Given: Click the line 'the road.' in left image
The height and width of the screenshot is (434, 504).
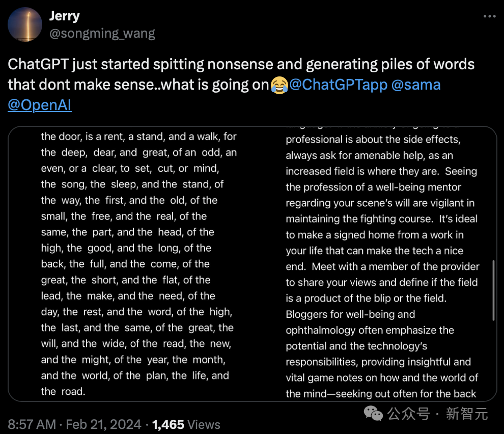Looking at the screenshot, I should (x=63, y=392).
